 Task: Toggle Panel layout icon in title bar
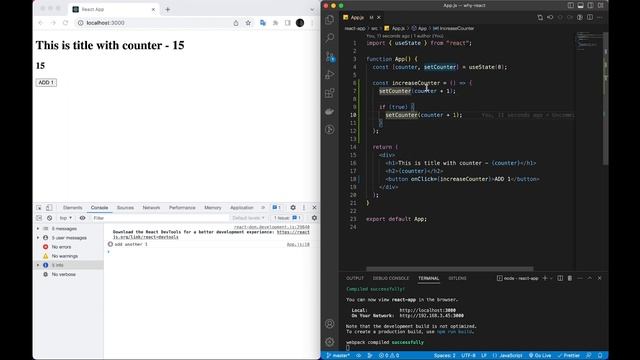(580, 5)
